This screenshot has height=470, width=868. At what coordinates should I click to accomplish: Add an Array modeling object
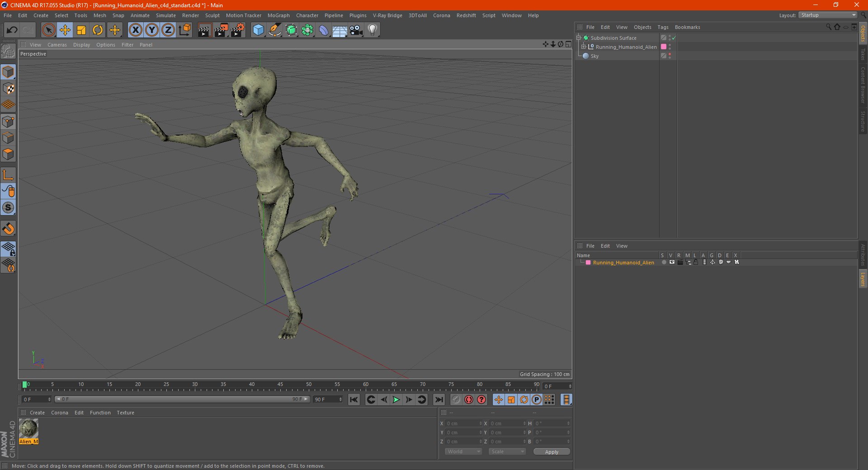click(x=307, y=30)
